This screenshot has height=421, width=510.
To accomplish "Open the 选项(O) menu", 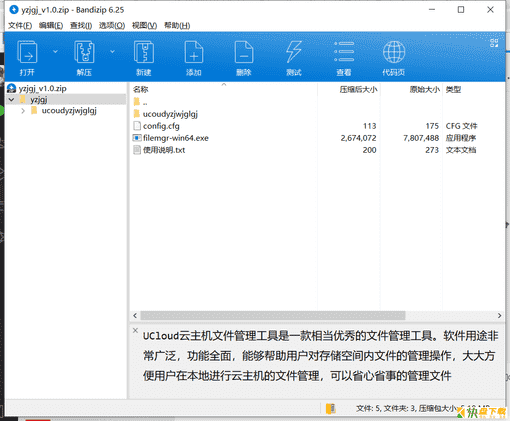I will click(112, 25).
